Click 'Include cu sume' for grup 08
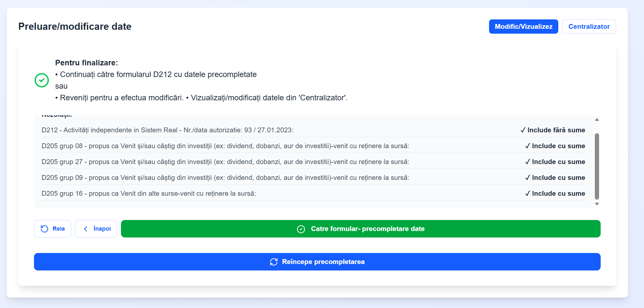 pyautogui.click(x=555, y=146)
